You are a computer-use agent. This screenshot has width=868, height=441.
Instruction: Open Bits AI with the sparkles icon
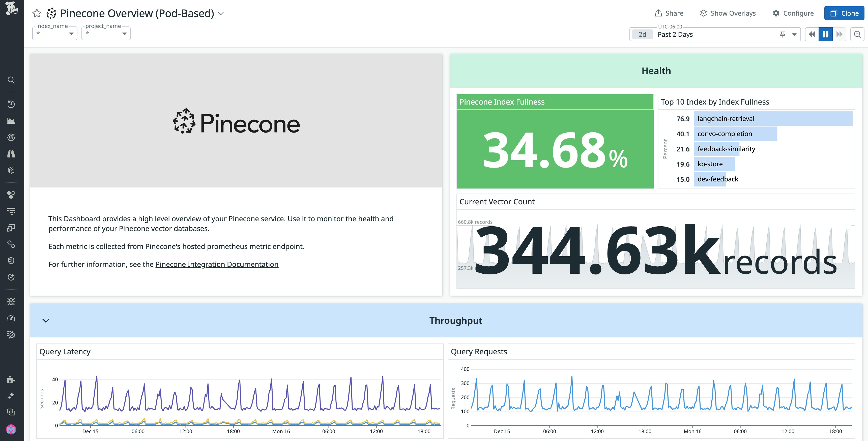point(11,396)
